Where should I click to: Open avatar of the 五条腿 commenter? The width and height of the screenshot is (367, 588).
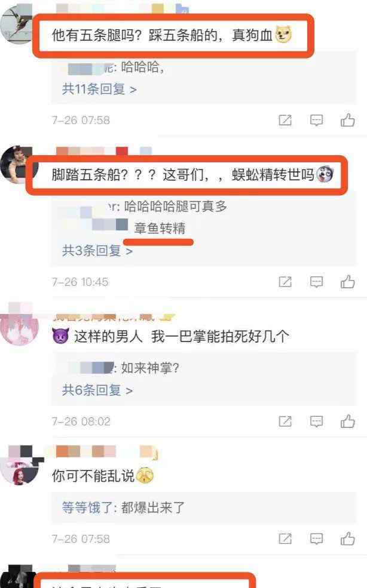click(x=17, y=24)
